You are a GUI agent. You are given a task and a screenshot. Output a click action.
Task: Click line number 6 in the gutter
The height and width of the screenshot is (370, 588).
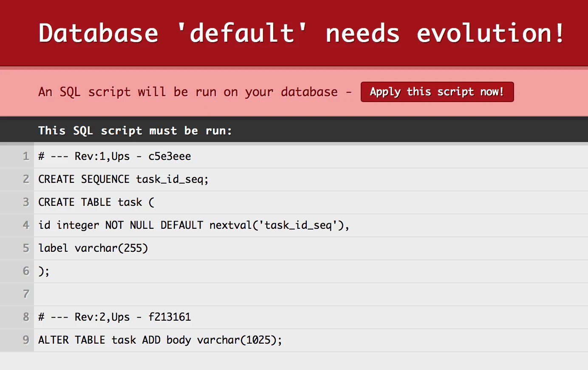pos(26,271)
